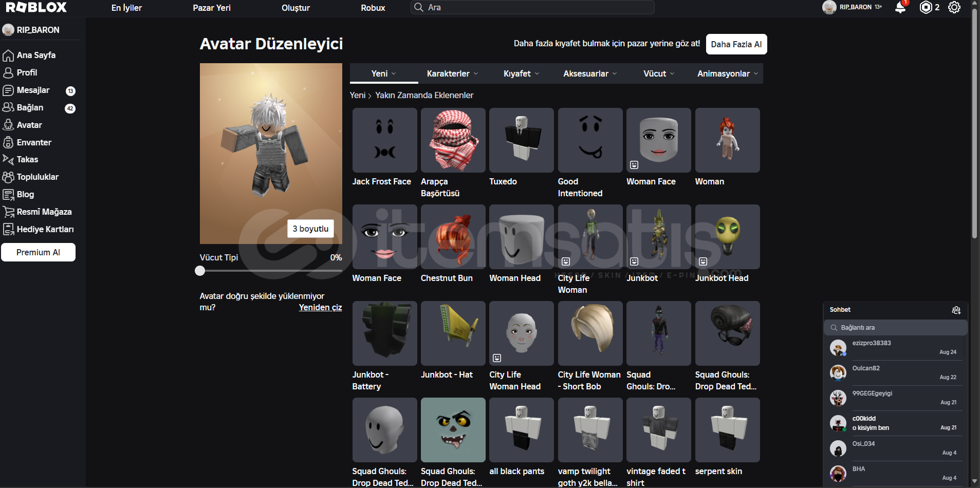The width and height of the screenshot is (980, 488).
Task: Click the Takas trade icon
Action: [8, 160]
